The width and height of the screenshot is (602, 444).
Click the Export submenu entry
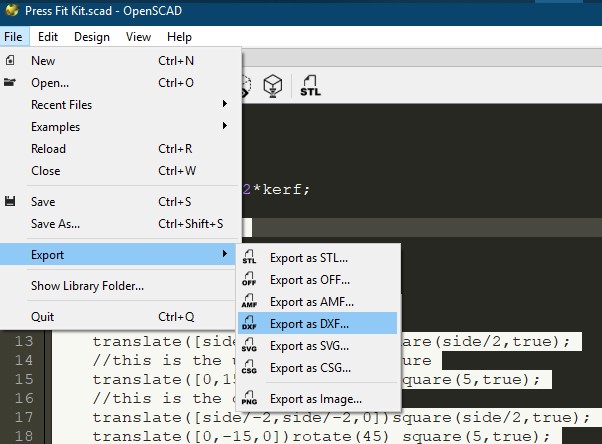click(x=118, y=254)
